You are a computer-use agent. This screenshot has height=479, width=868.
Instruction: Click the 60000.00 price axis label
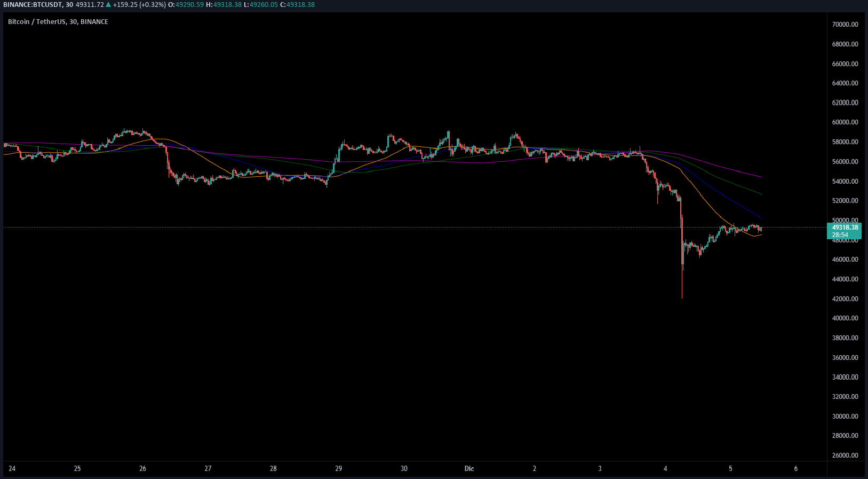point(845,122)
